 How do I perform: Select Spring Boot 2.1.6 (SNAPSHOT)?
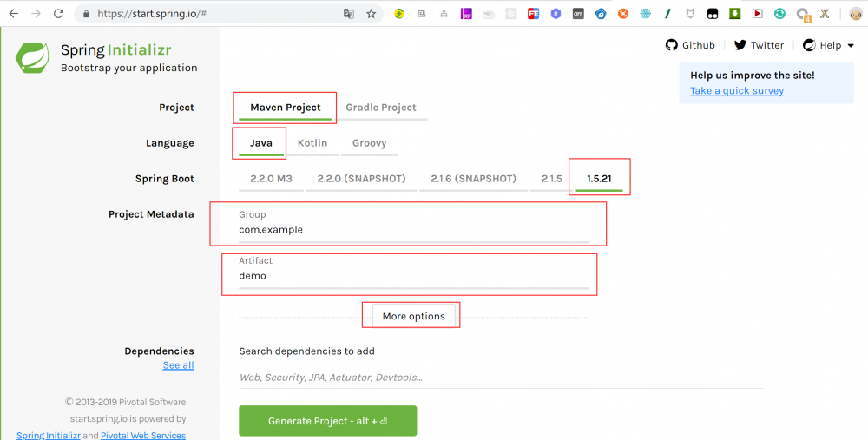point(473,179)
